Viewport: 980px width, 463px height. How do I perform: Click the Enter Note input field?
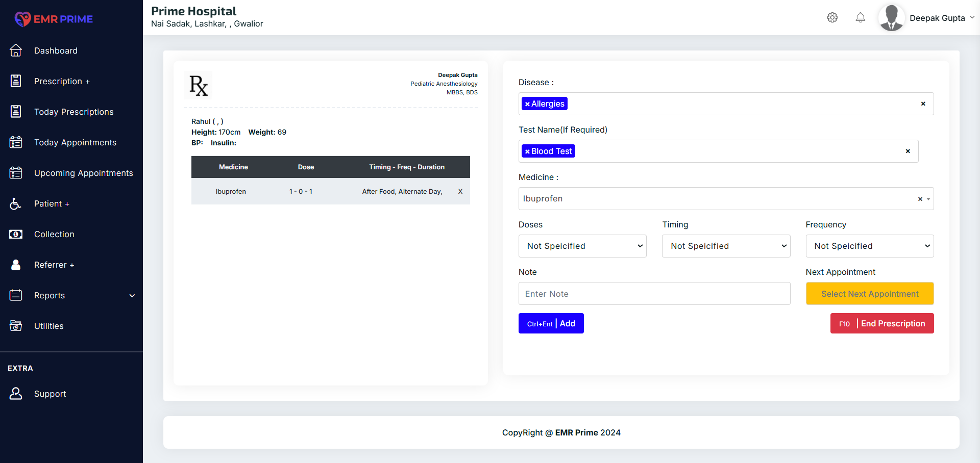pyautogui.click(x=654, y=294)
